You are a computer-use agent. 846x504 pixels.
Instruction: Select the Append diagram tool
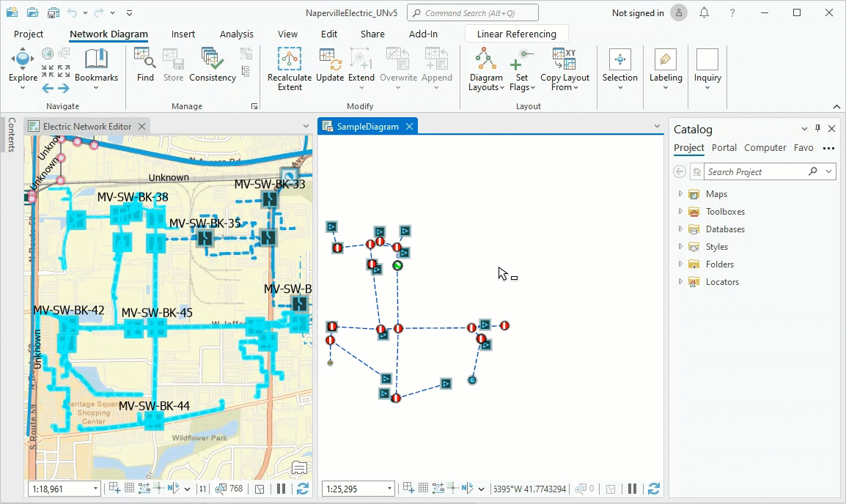pos(437,66)
